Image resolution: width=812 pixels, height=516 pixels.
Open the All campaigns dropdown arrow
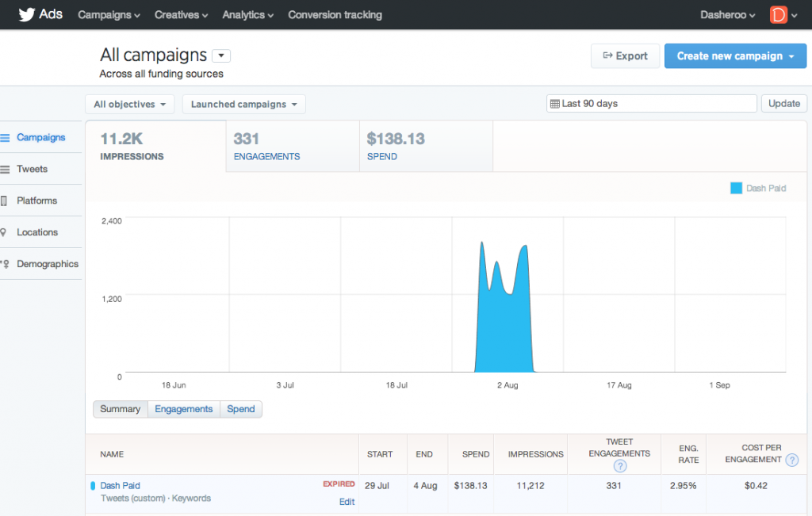pos(221,55)
